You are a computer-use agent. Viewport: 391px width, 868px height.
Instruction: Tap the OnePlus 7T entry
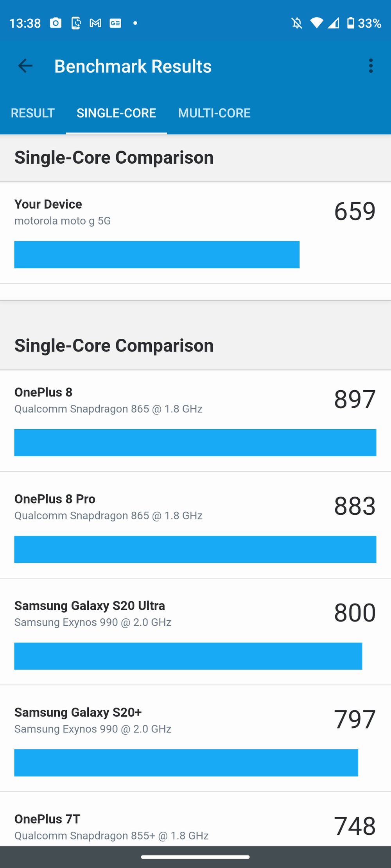click(x=195, y=820)
